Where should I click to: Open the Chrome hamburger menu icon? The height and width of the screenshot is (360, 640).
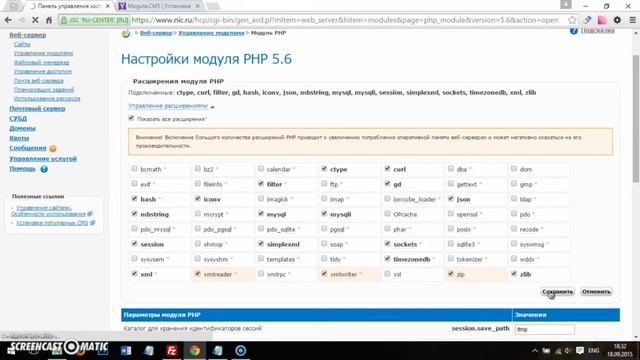click(633, 20)
